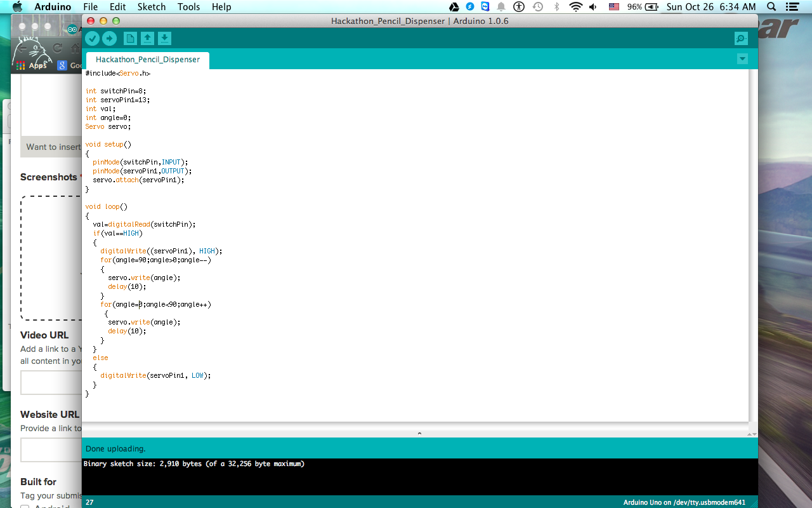Click 'digitalWrite(servoPin1, LOW);' line
Screen dimensions: 812x508
(x=155, y=376)
